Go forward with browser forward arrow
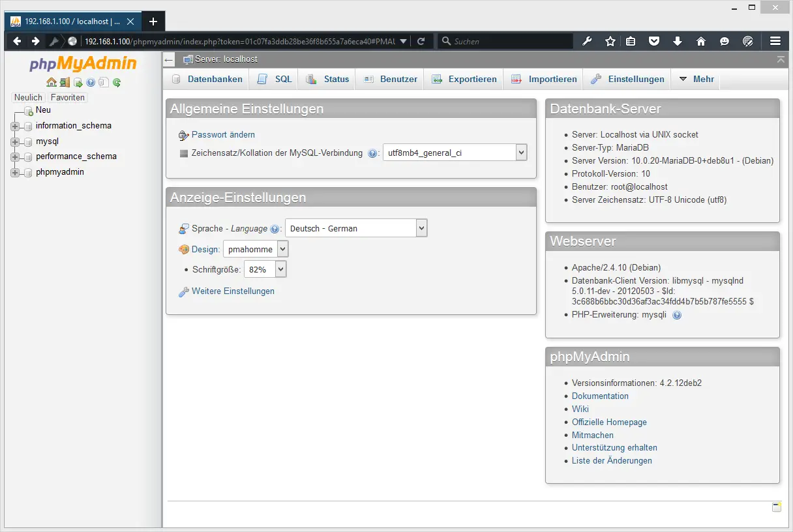The width and height of the screenshot is (793, 532). [x=35, y=41]
